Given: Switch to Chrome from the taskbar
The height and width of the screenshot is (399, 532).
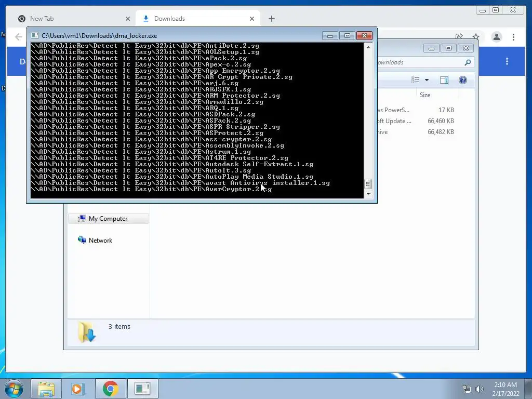Looking at the screenshot, I should click(x=110, y=389).
